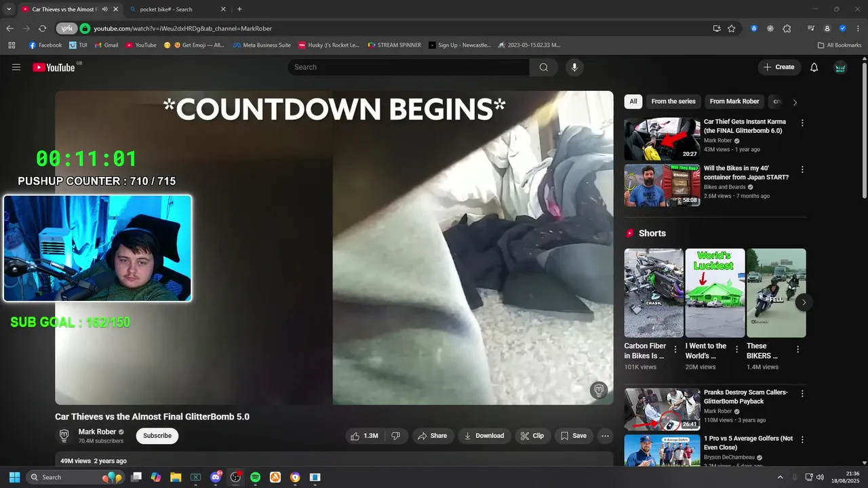Show hidden system tray icons
Screen dimensions: 868x488
pyautogui.click(x=780, y=477)
